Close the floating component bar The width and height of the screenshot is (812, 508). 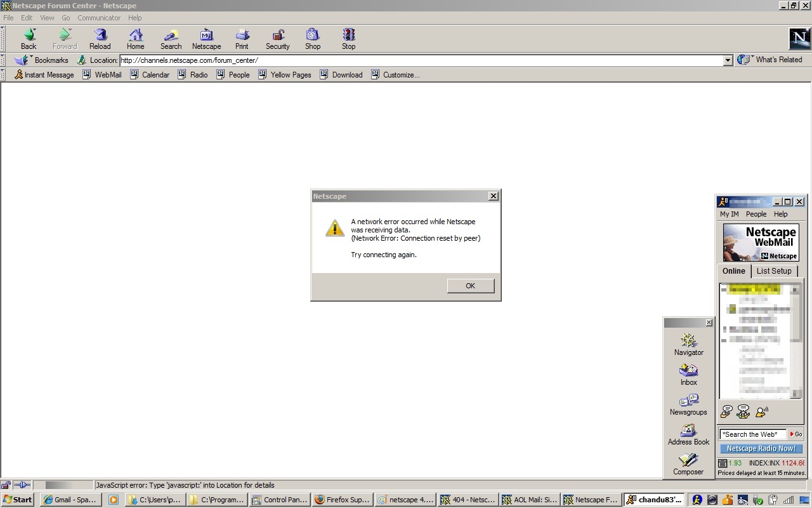pyautogui.click(x=709, y=323)
